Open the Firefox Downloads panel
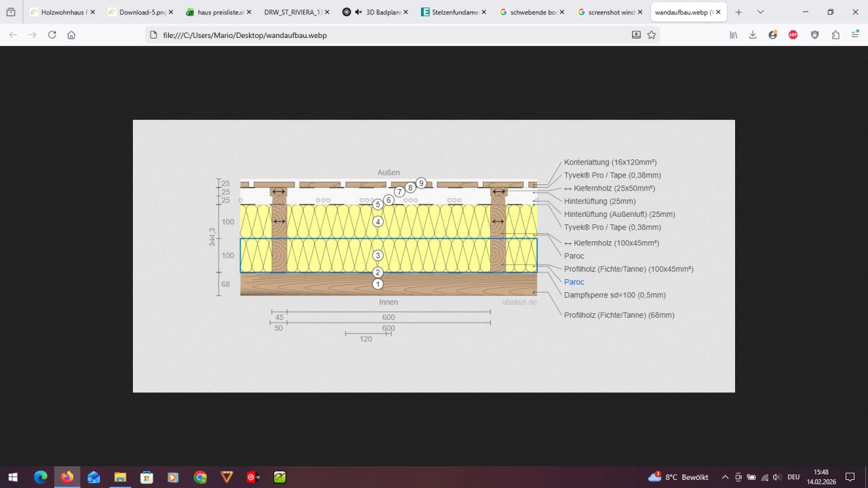The image size is (868, 488). (x=753, y=35)
